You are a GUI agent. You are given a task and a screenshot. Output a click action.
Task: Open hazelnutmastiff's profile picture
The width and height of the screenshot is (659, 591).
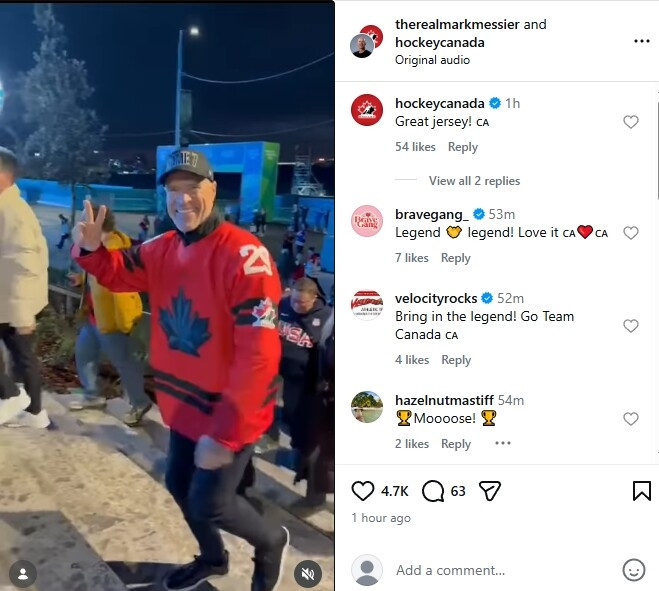pyautogui.click(x=367, y=407)
